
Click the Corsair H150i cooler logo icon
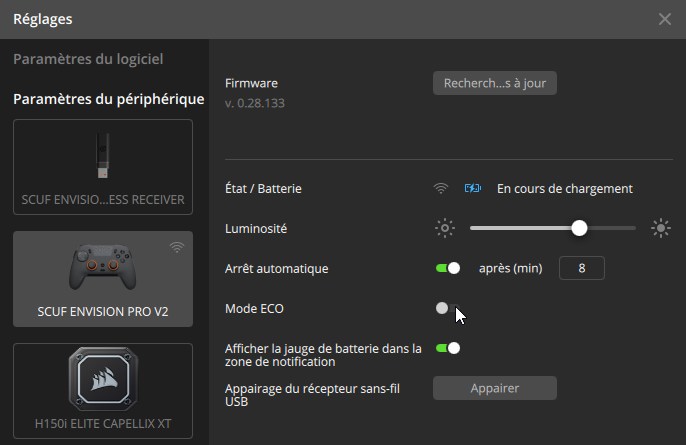[x=102, y=381]
